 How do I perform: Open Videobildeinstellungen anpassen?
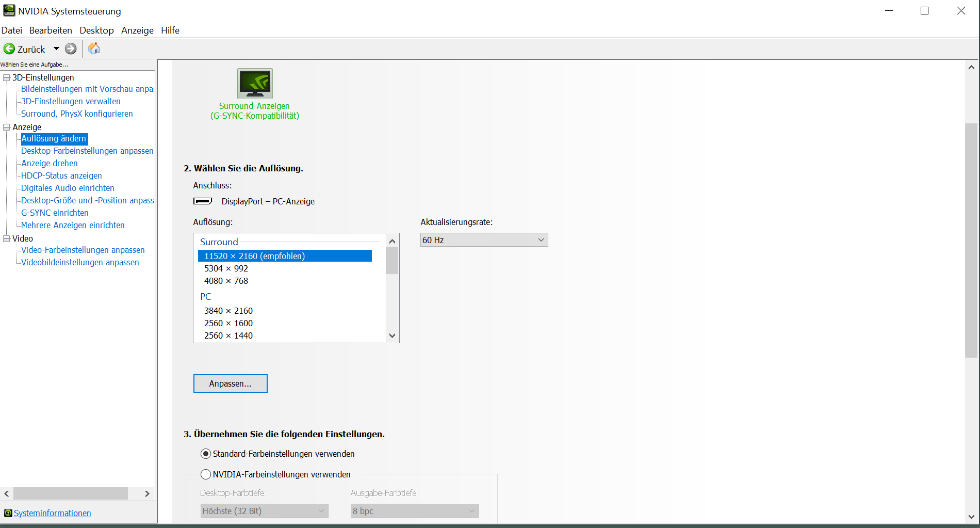click(80, 262)
